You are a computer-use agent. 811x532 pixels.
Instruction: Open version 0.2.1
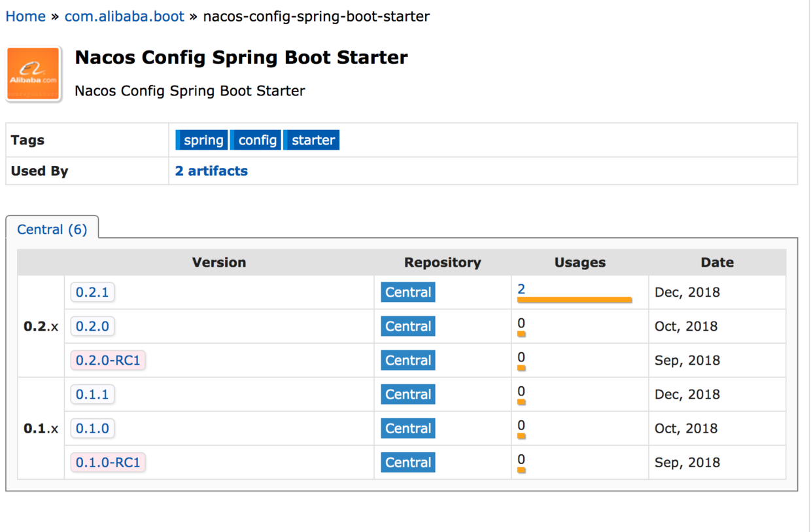92,293
